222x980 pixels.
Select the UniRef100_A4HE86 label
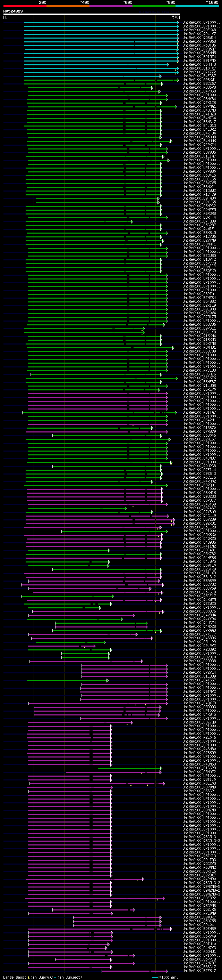(x=199, y=558)
